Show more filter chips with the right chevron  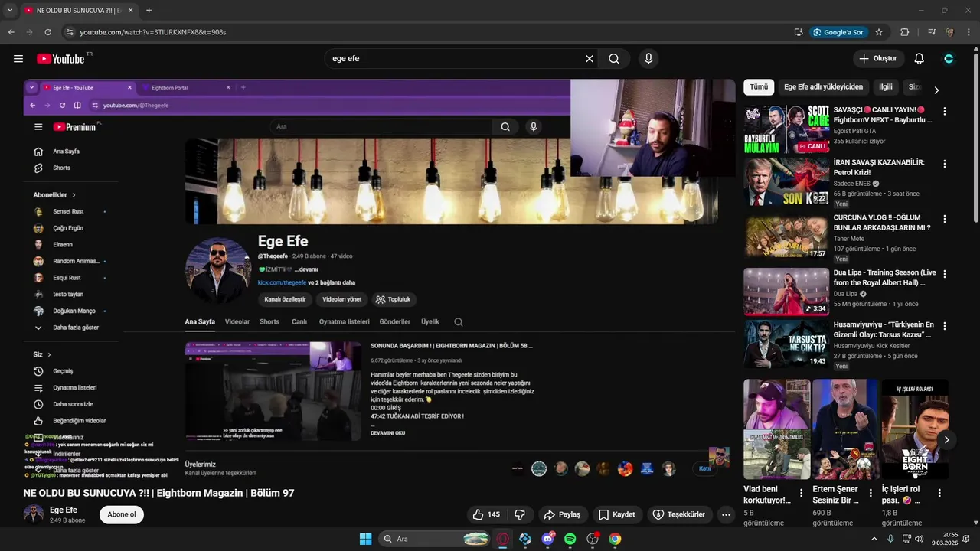936,90
